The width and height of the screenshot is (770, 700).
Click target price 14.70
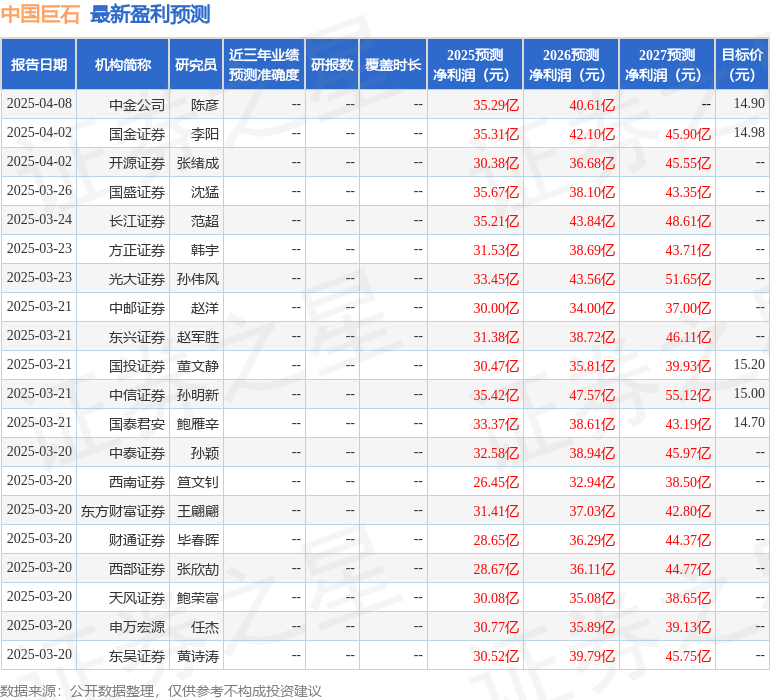point(749,422)
